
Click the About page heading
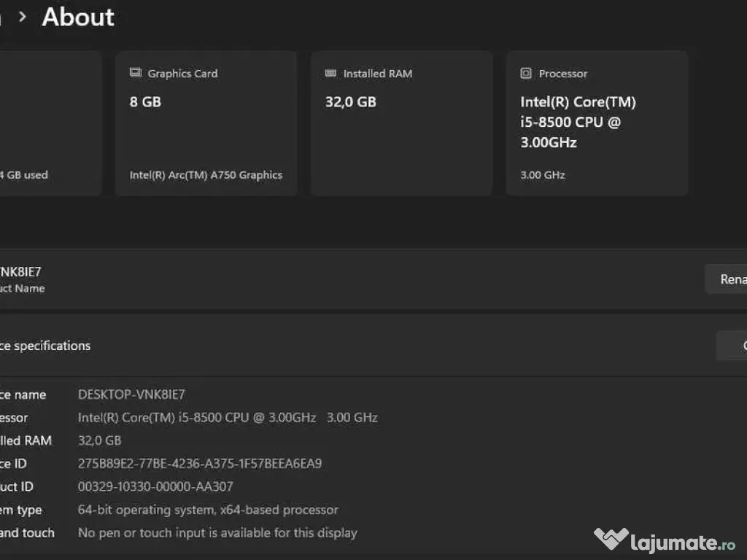pos(78,17)
